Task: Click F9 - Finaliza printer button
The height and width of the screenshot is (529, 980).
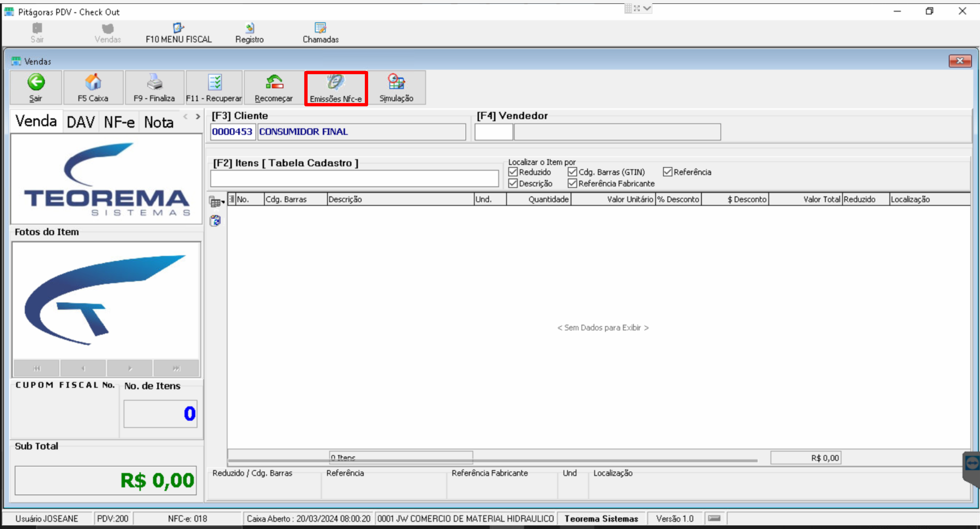Action: pyautogui.click(x=154, y=87)
